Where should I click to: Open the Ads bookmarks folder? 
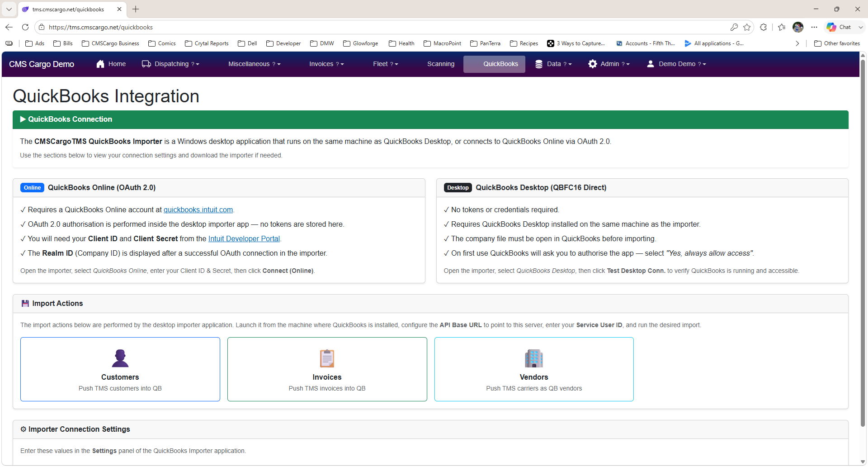(x=35, y=43)
